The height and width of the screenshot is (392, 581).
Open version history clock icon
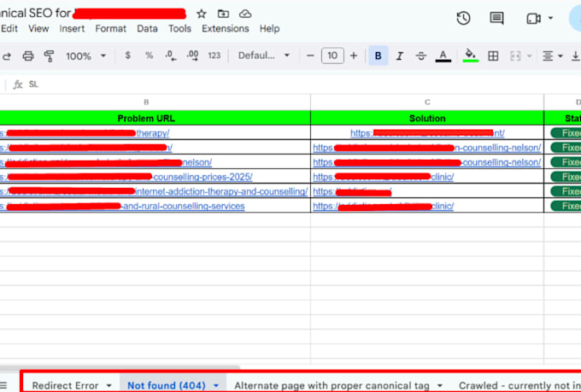tap(463, 18)
